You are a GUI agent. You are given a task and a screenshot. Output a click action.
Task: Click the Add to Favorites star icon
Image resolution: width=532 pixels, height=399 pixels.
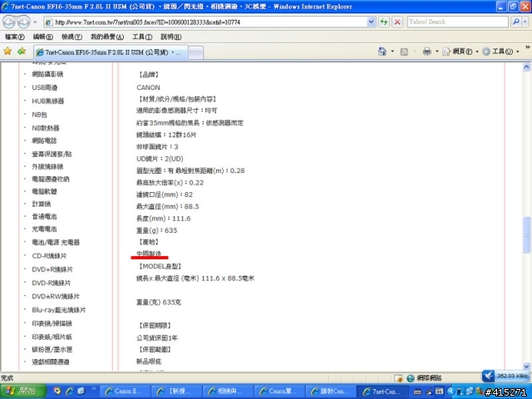tap(22, 52)
